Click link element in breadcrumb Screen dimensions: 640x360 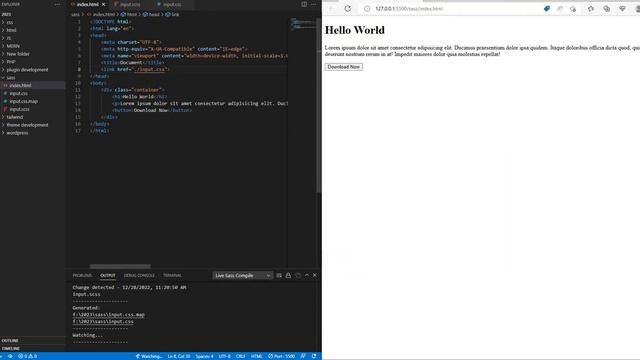tap(172, 14)
